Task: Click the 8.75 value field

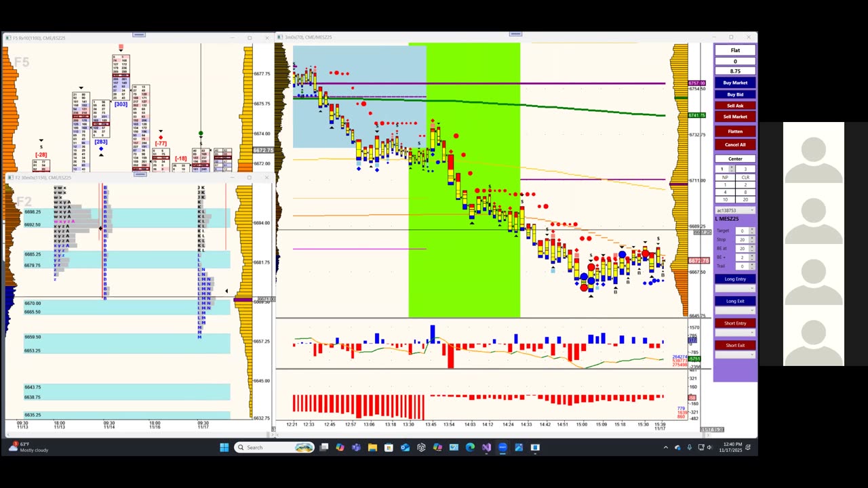Action: pos(735,71)
